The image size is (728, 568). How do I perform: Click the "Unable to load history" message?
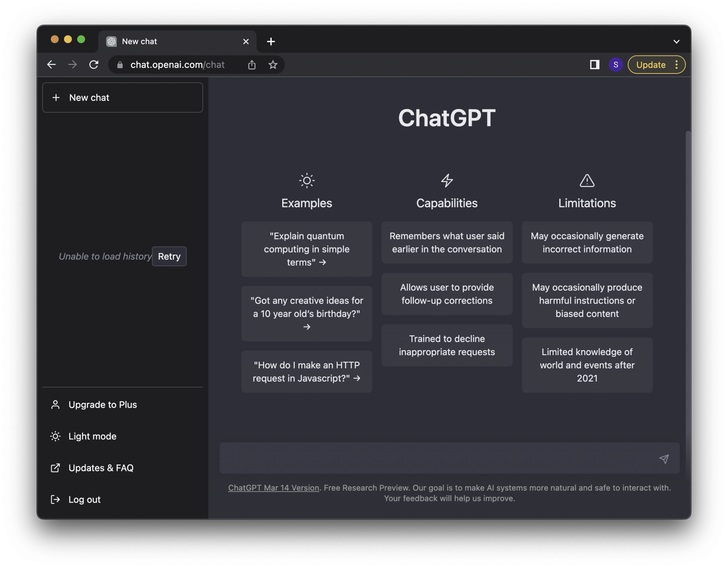105,256
